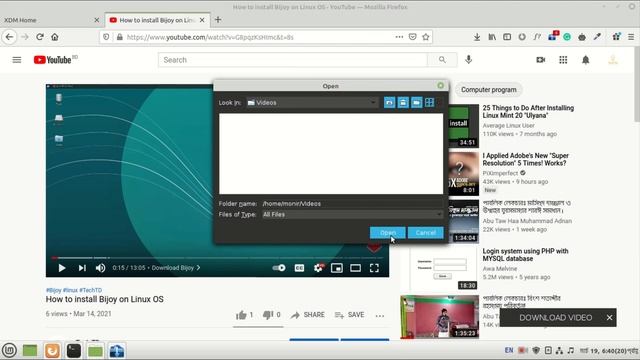Image resolution: width=640 pixels, height=360 pixels.
Task: Toggle the autoplay switch
Action: (279, 268)
